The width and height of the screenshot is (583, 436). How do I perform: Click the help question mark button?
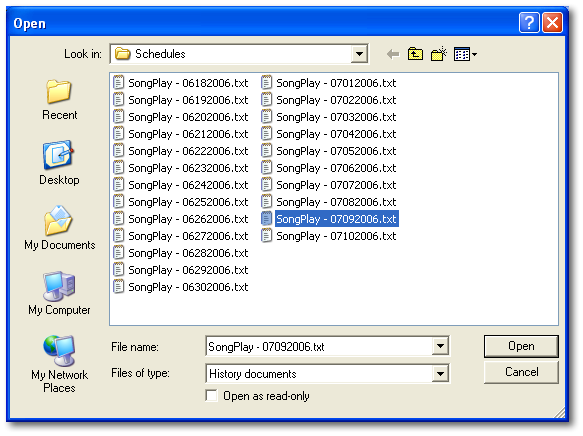(x=528, y=23)
